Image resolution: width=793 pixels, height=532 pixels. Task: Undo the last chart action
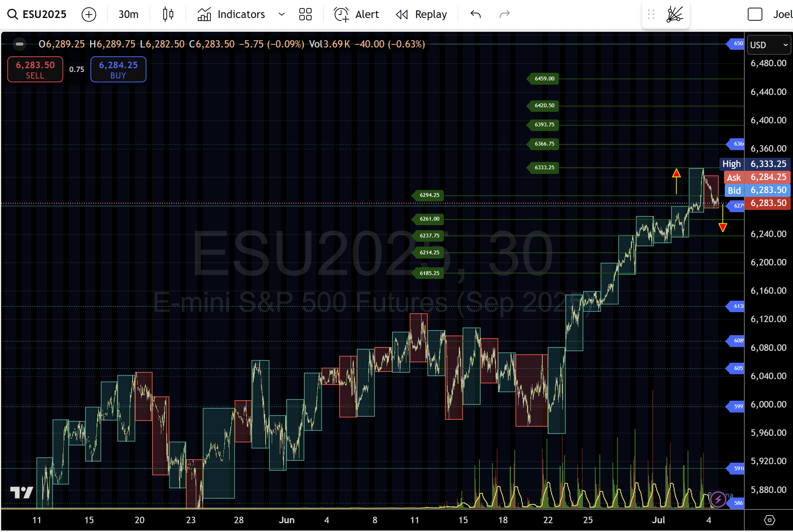tap(476, 15)
